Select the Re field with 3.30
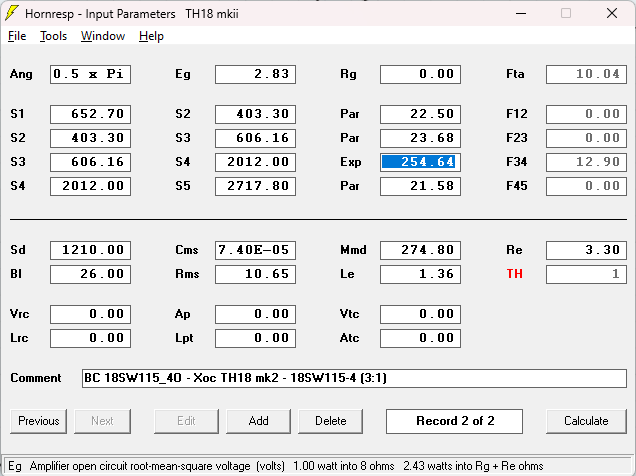Screen dimensions: 636x476 point(586,250)
